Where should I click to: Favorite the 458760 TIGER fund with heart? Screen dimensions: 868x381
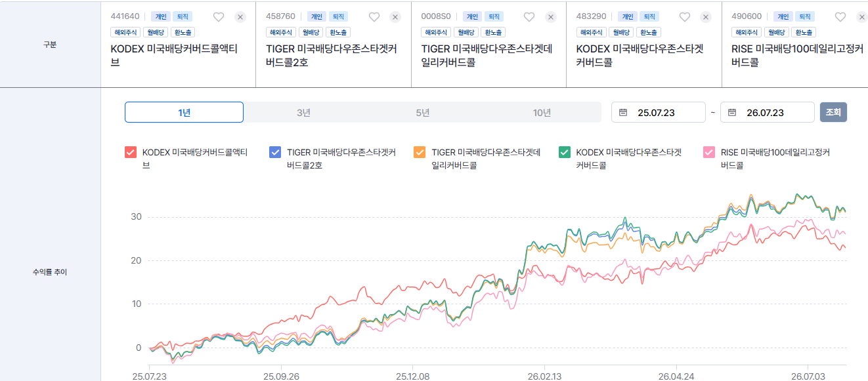(374, 17)
